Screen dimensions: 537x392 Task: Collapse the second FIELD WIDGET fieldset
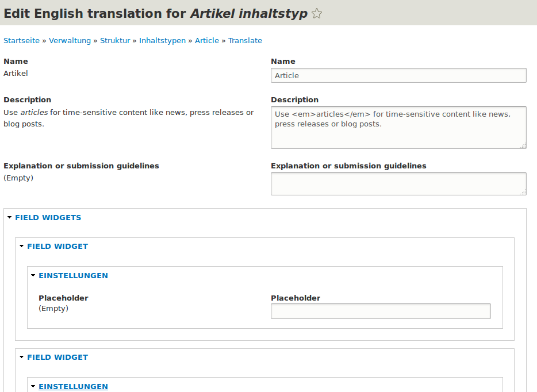pos(57,358)
